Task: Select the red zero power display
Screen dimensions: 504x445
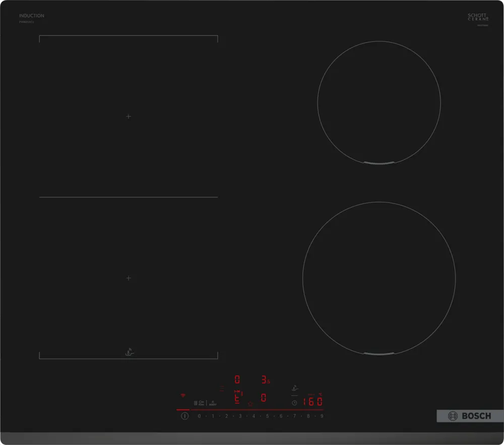Action: 237,379
